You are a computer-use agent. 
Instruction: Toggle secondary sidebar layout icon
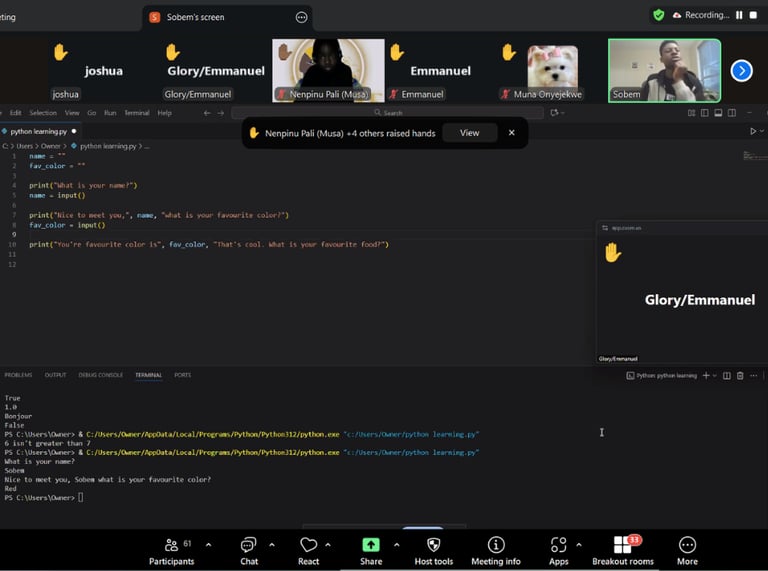point(732,113)
